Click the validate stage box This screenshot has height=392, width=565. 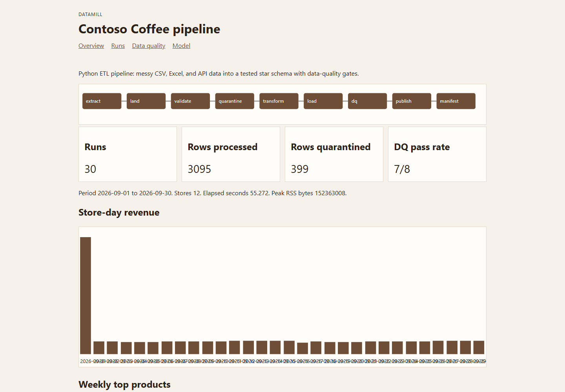pyautogui.click(x=190, y=101)
